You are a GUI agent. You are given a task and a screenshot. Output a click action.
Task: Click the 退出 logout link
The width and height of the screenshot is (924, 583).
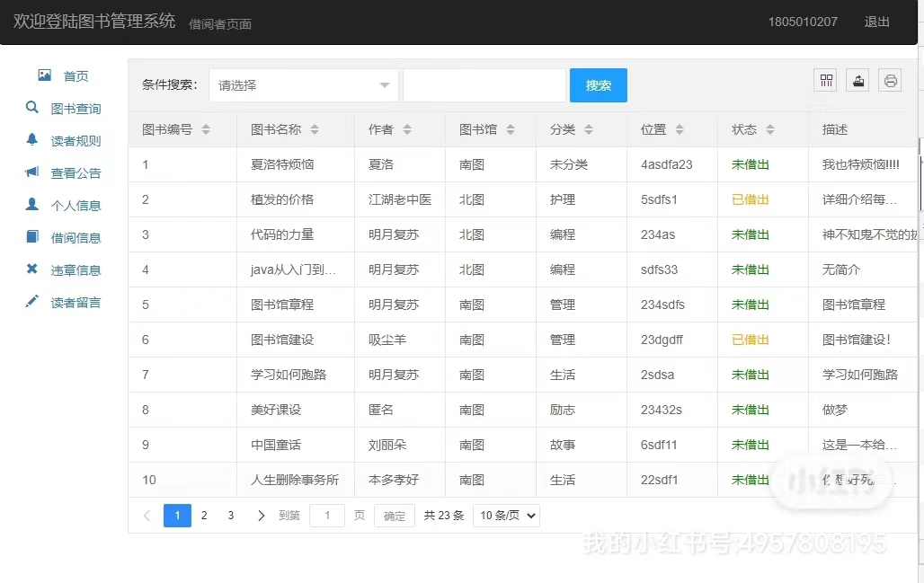click(x=876, y=22)
